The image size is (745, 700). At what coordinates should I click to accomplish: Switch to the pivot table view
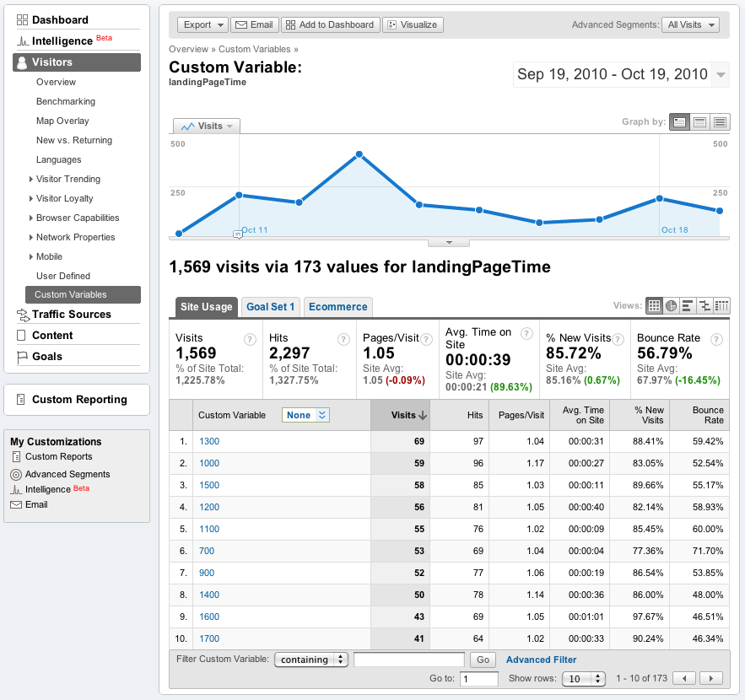[x=722, y=306]
